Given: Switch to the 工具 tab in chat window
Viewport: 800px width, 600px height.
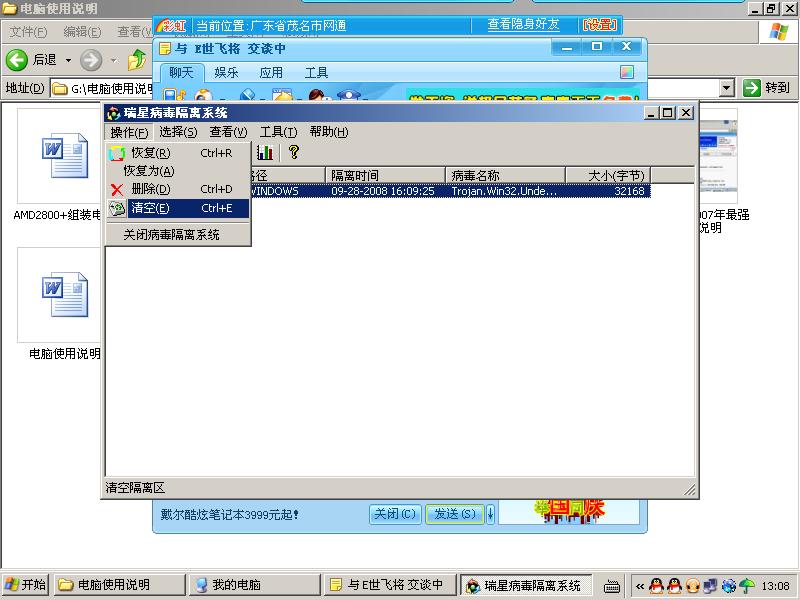Looking at the screenshot, I should (316, 72).
